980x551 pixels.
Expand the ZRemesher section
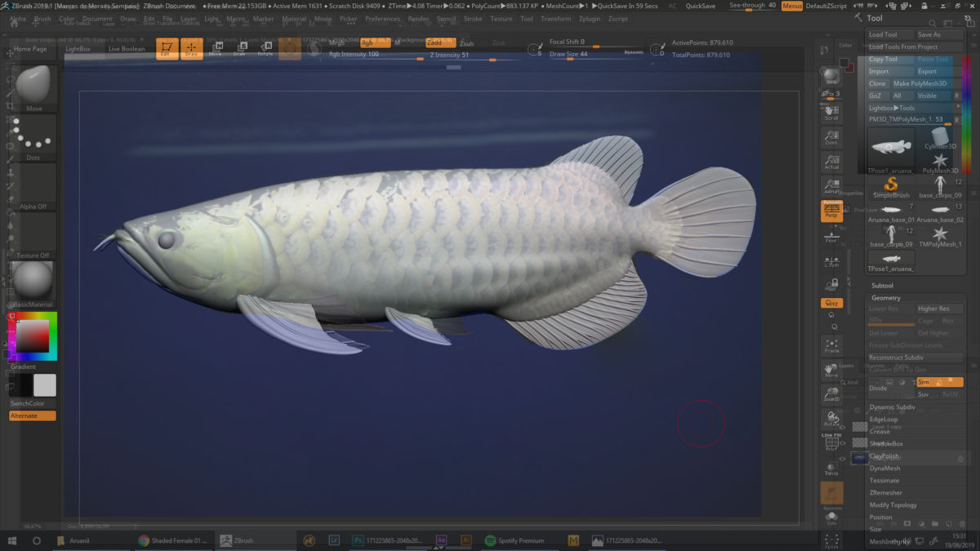886,492
